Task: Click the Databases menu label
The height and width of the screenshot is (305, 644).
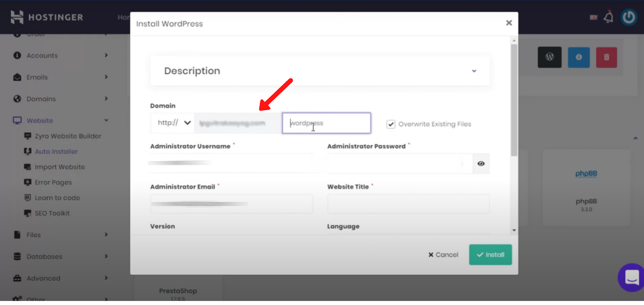Action: [44, 257]
